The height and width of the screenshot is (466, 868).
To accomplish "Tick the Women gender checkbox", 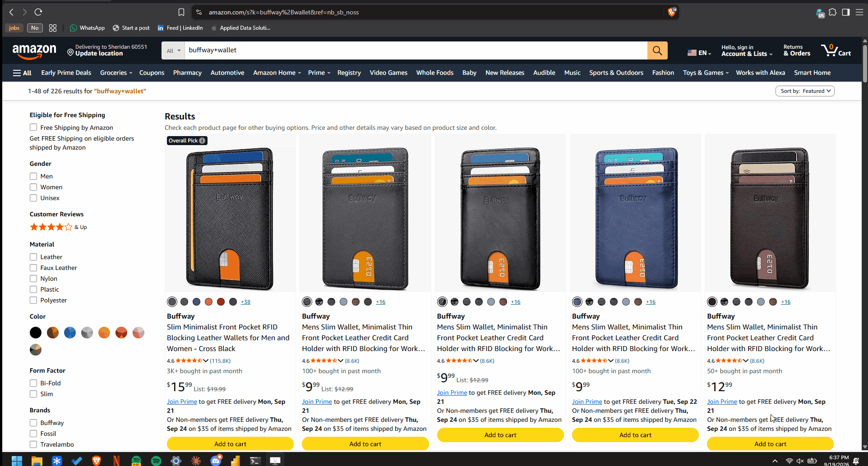I will [33, 187].
